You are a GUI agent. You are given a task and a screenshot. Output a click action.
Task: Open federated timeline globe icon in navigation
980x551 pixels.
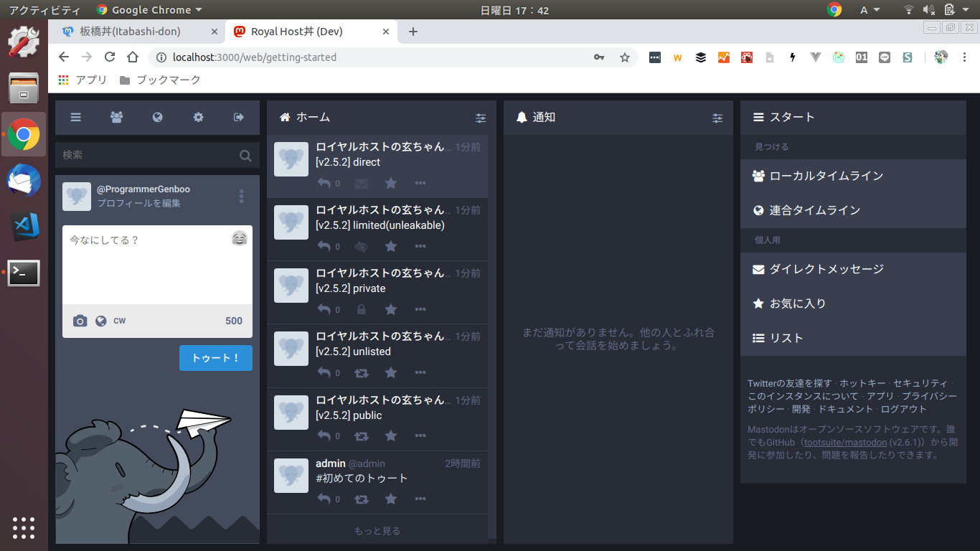point(157,118)
